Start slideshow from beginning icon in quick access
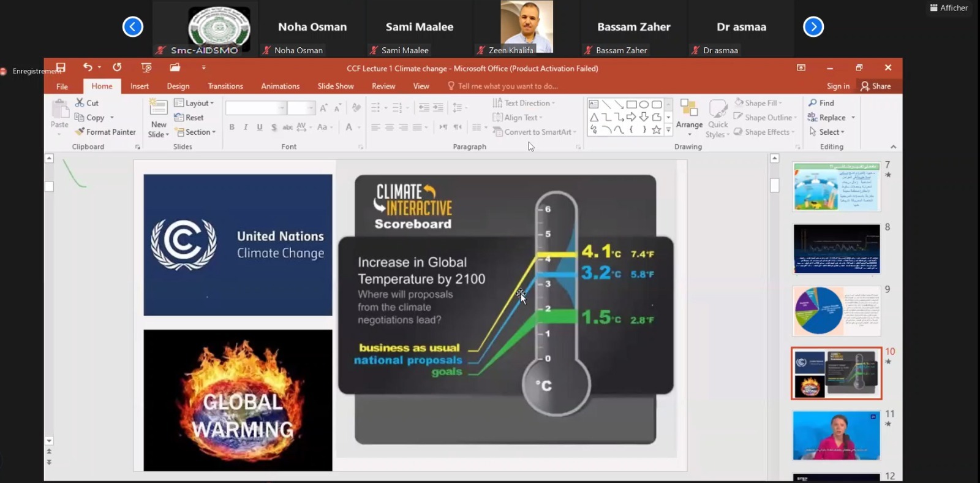 click(x=146, y=67)
